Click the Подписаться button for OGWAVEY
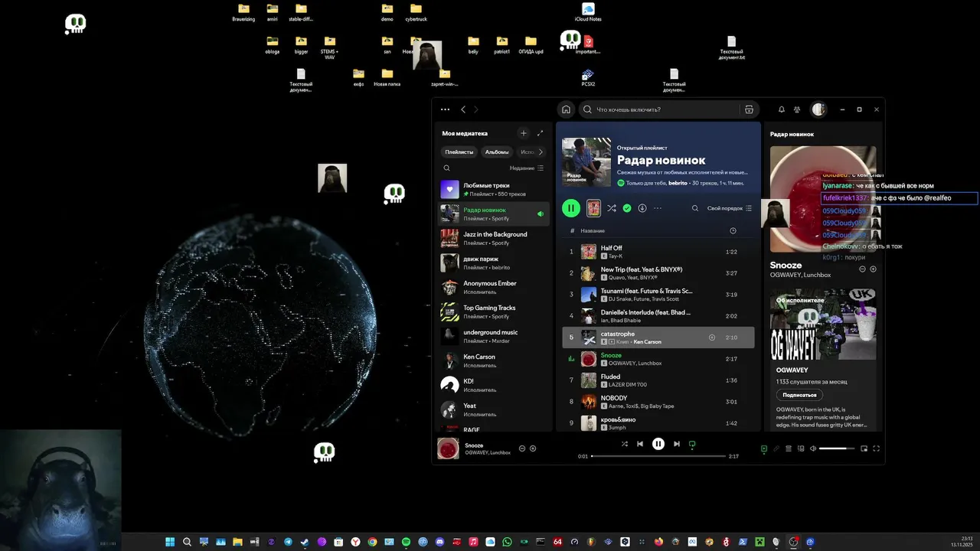980x551 pixels. pyautogui.click(x=800, y=395)
